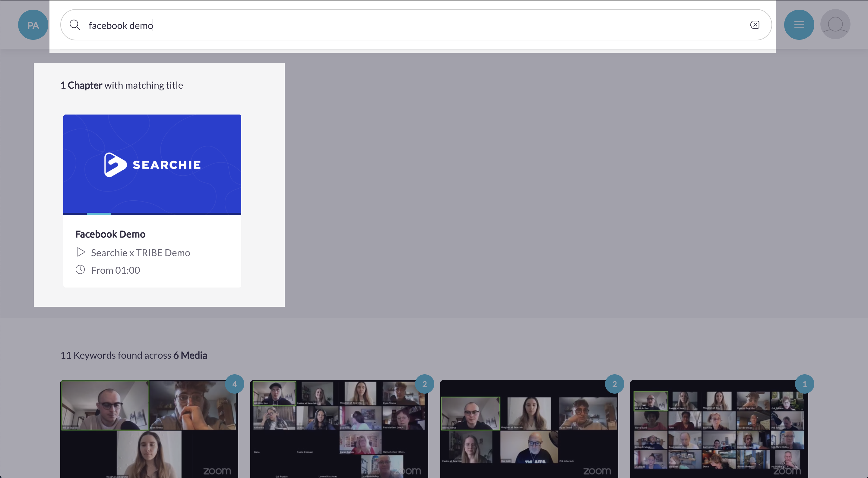Image resolution: width=868 pixels, height=478 pixels.
Task: Click the badge showing 4 keyword matches
Action: (235, 384)
